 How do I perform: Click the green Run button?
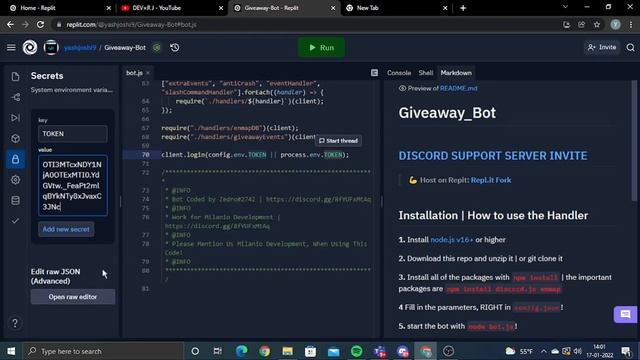pyautogui.click(x=321, y=48)
